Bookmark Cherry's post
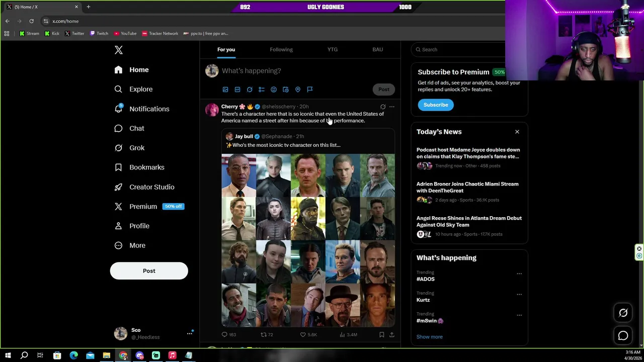This screenshot has width=644, height=362. point(382,334)
